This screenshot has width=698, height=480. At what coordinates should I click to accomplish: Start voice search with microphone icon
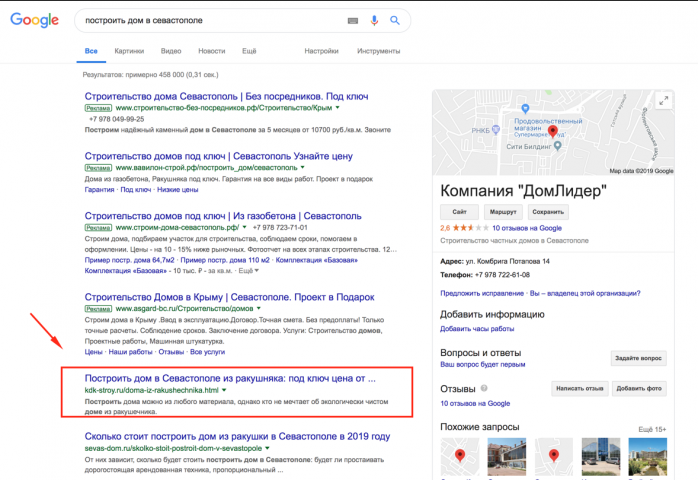click(x=374, y=20)
